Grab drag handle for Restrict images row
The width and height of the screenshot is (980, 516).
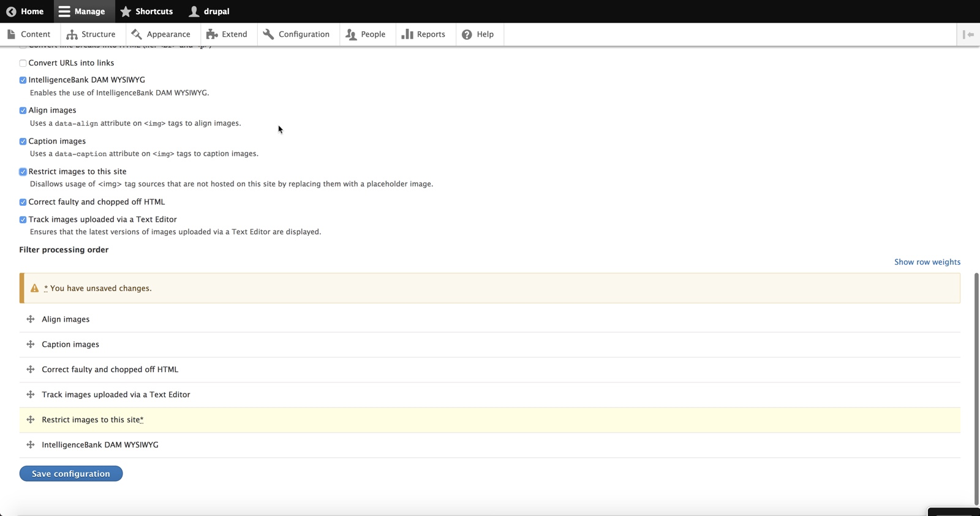click(31, 420)
